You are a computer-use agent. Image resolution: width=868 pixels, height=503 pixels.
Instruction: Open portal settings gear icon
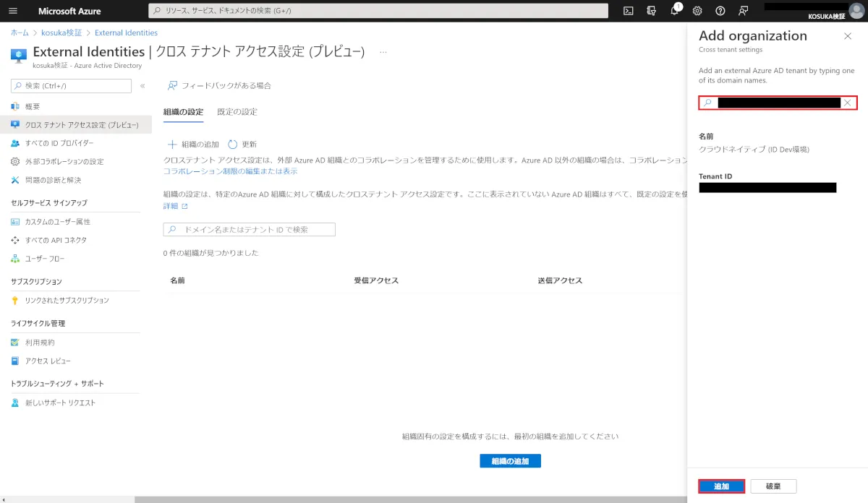coord(697,11)
